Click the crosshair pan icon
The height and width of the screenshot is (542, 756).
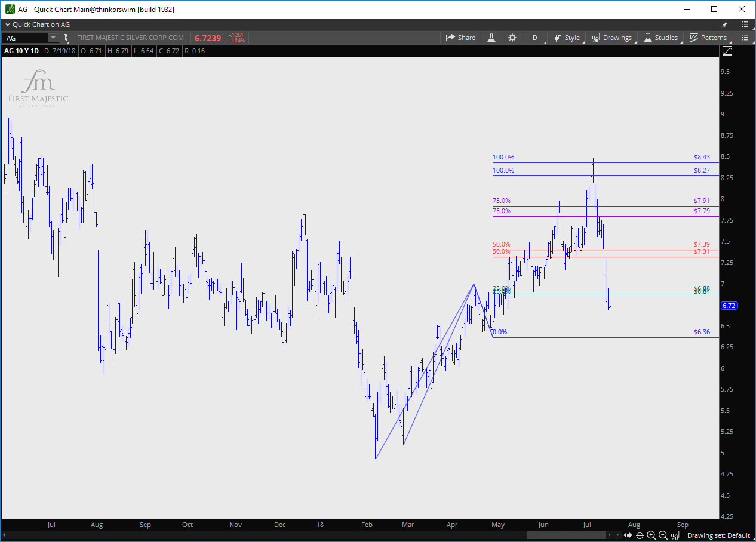click(x=640, y=535)
